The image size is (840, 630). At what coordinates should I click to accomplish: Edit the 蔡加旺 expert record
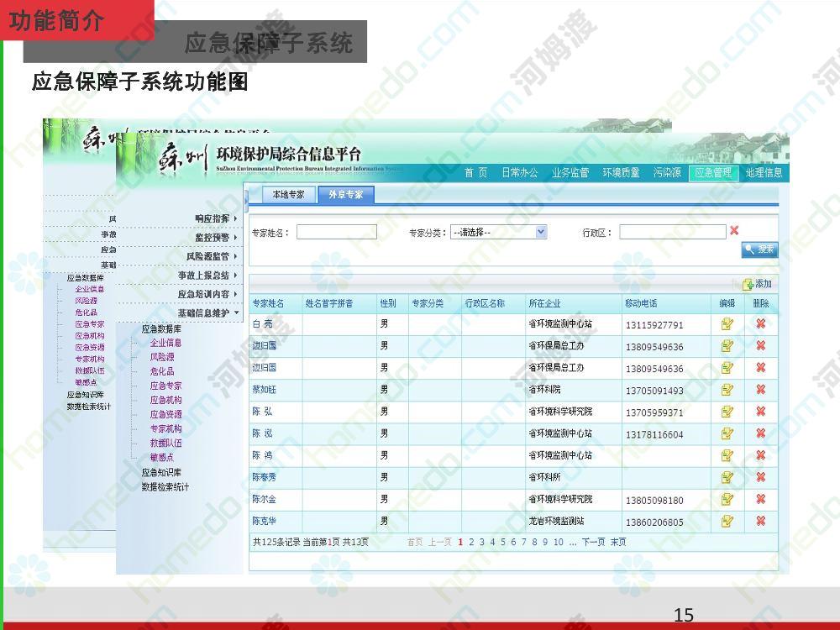[727, 390]
